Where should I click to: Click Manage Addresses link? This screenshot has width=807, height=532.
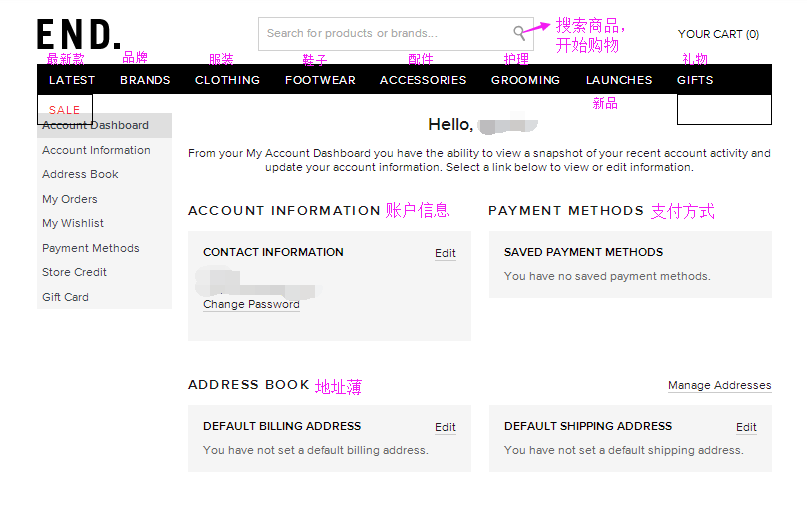tap(720, 385)
